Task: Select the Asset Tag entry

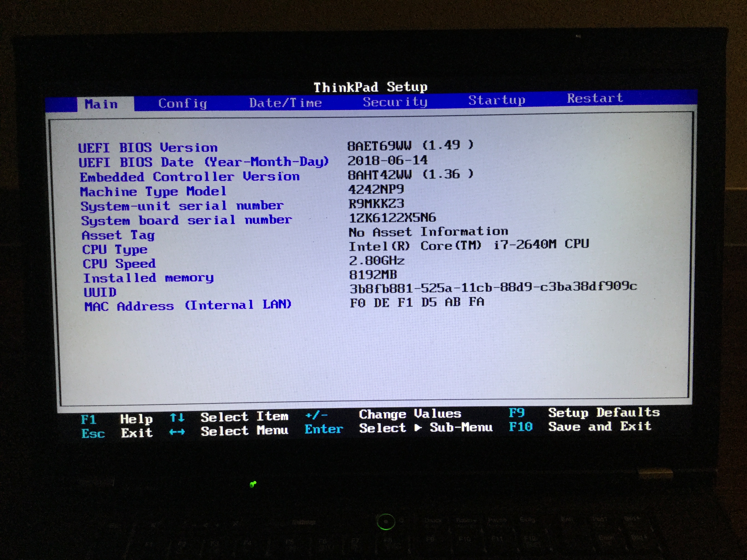Action: (x=118, y=235)
